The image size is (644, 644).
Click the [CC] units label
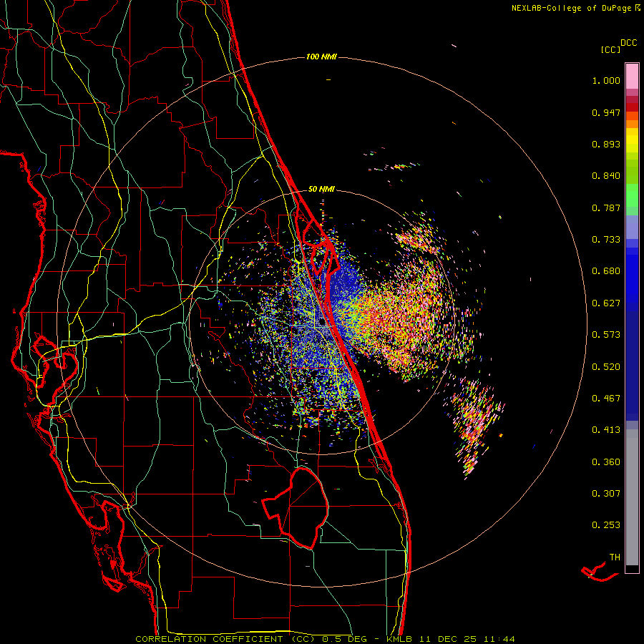coord(610,49)
